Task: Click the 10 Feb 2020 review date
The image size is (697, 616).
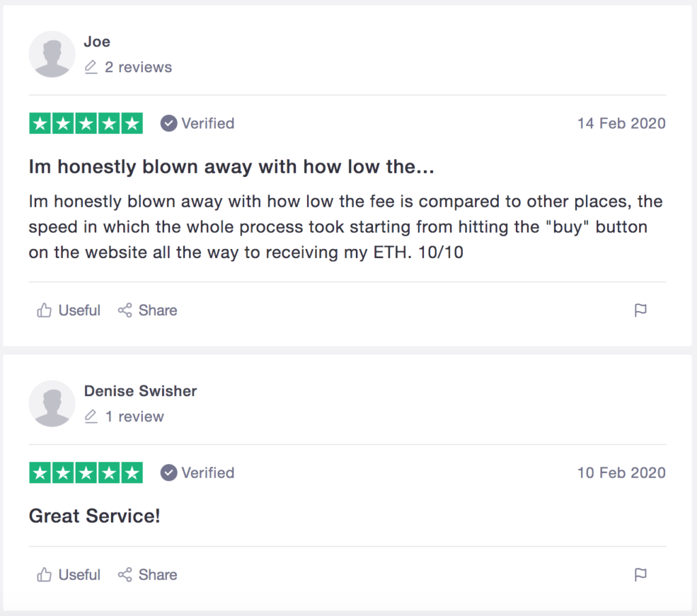Action: click(621, 473)
